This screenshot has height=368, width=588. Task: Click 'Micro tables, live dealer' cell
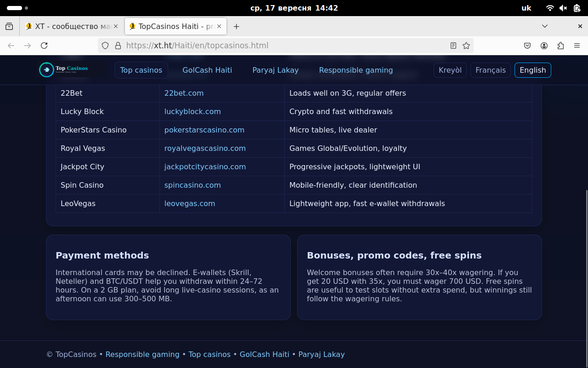[x=408, y=130]
